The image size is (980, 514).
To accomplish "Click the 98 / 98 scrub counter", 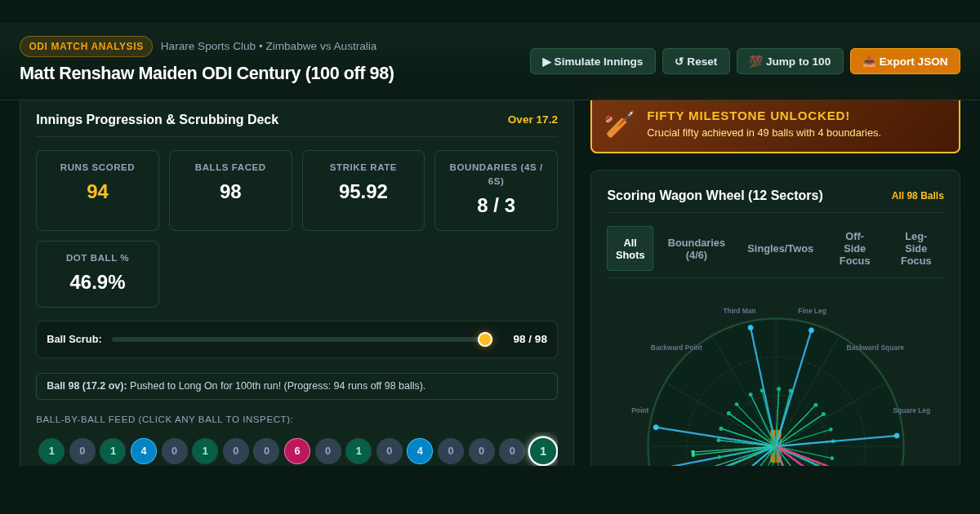I will tap(530, 339).
